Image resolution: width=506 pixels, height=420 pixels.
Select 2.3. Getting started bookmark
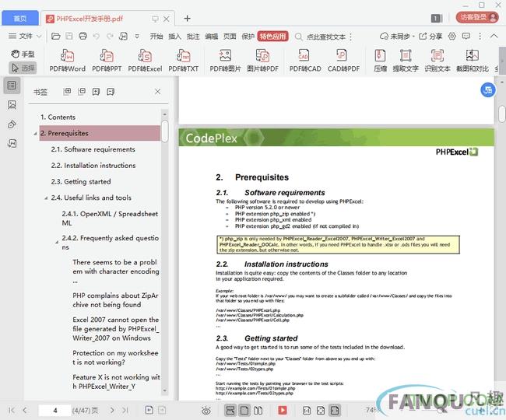click(81, 182)
